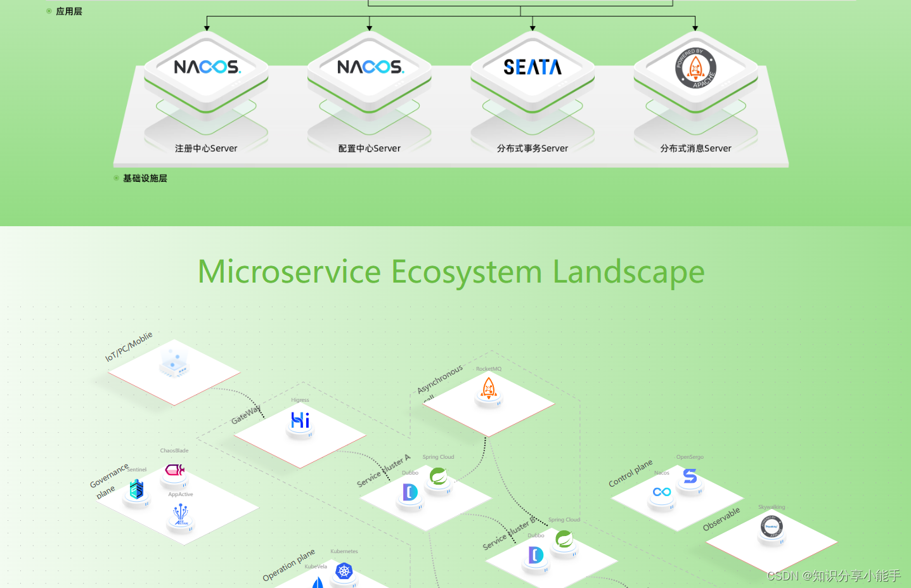Image resolution: width=911 pixels, height=588 pixels.
Task: Click the 应用层 layer label
Action: [69, 11]
